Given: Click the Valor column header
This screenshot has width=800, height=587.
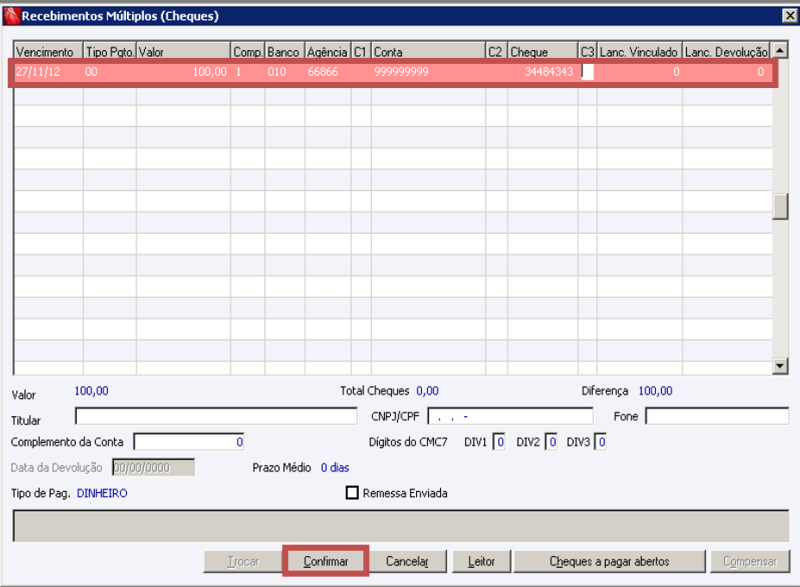Looking at the screenshot, I should pos(183,52).
